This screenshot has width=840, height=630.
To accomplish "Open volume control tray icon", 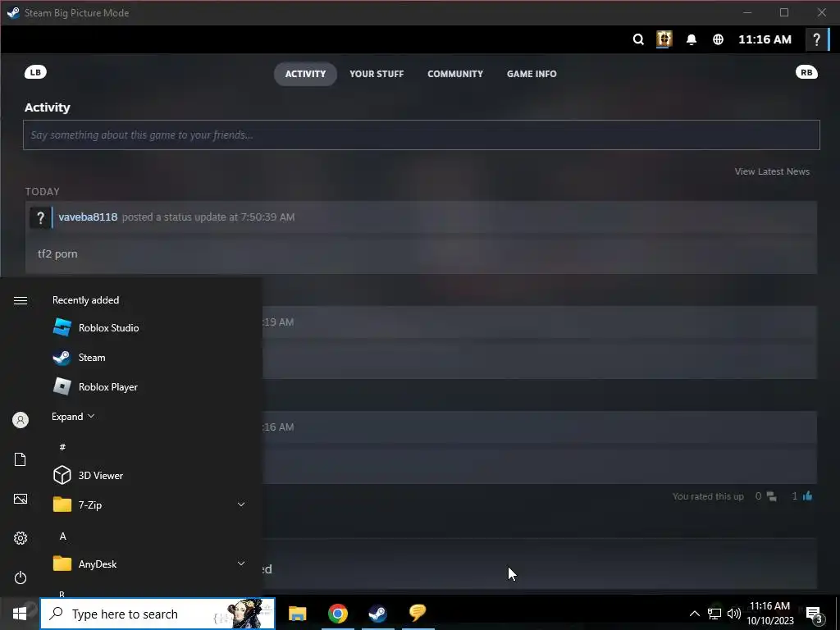I will click(x=734, y=614).
